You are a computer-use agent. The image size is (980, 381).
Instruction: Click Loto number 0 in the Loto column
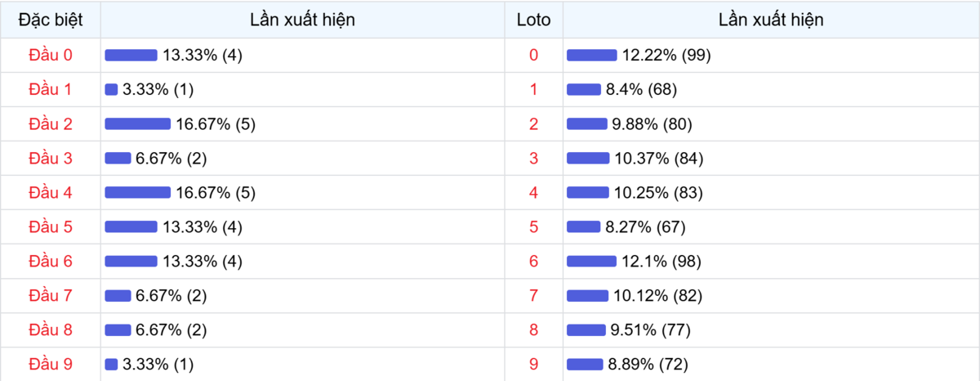pyautogui.click(x=534, y=55)
